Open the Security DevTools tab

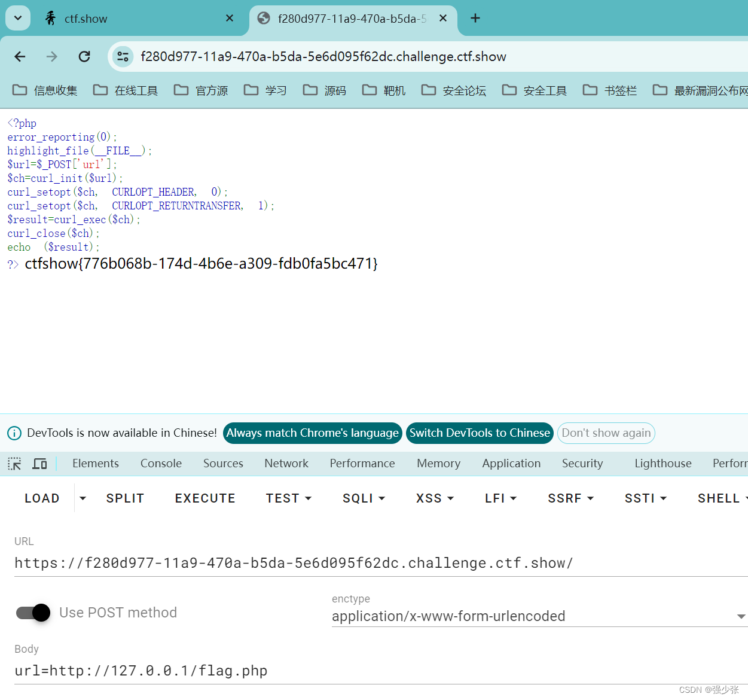pyautogui.click(x=582, y=464)
